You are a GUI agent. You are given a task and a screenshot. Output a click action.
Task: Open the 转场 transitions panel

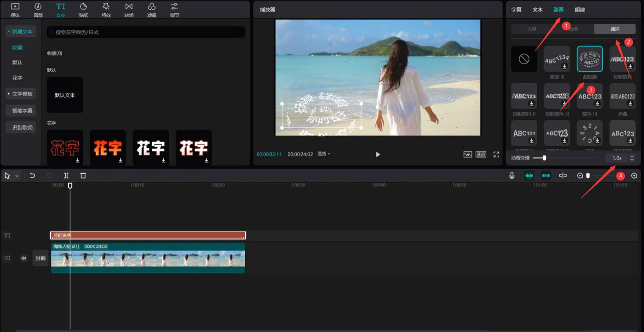point(129,9)
